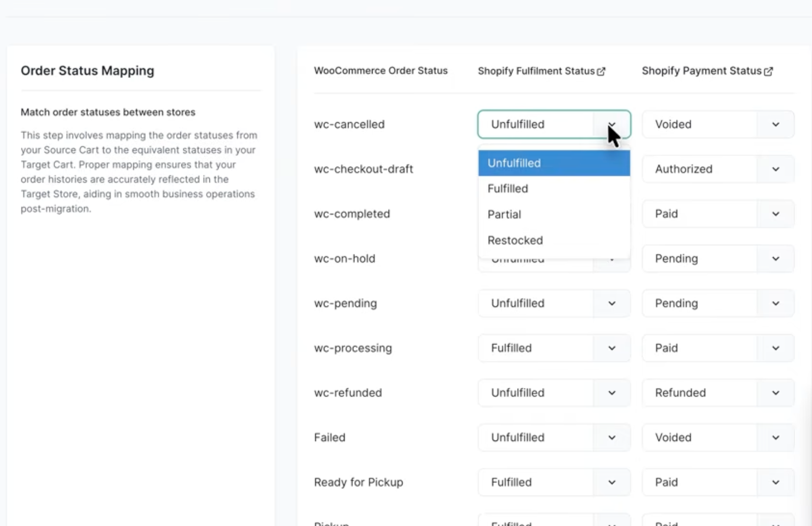Click Match order statuses between stores subheading
Screen dimensions: 812x526
(x=108, y=112)
